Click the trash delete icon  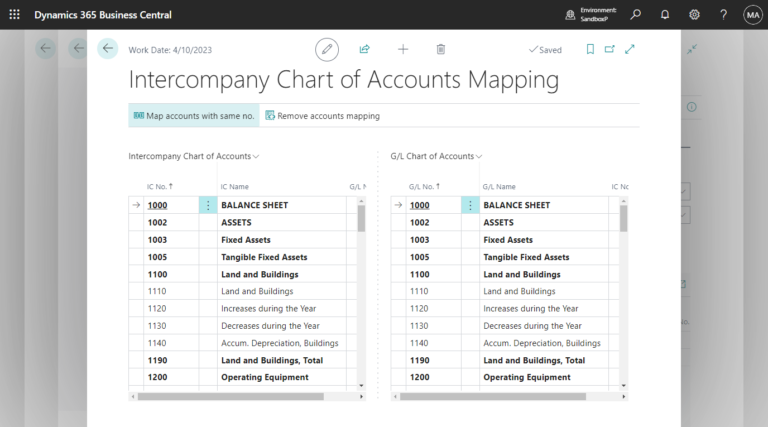click(441, 49)
